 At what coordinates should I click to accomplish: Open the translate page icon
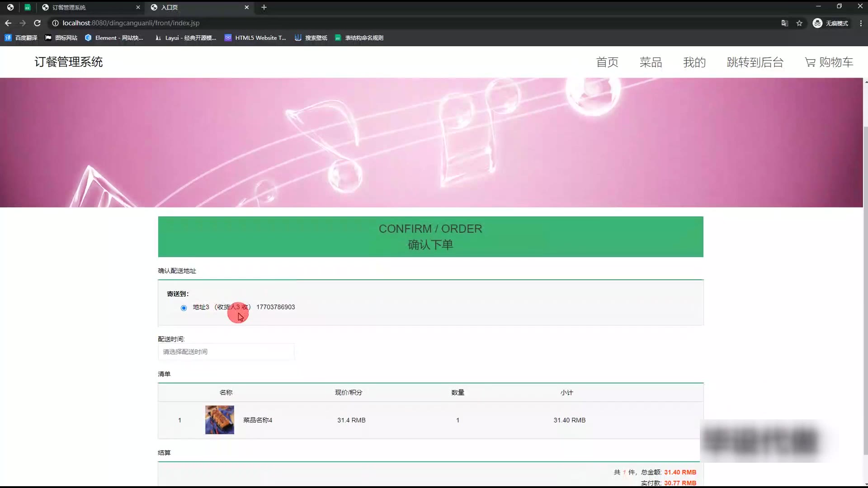click(x=785, y=23)
